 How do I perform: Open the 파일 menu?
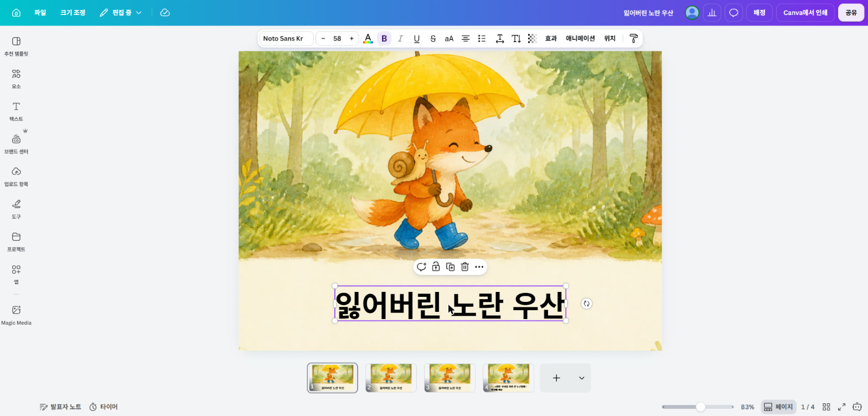point(40,13)
